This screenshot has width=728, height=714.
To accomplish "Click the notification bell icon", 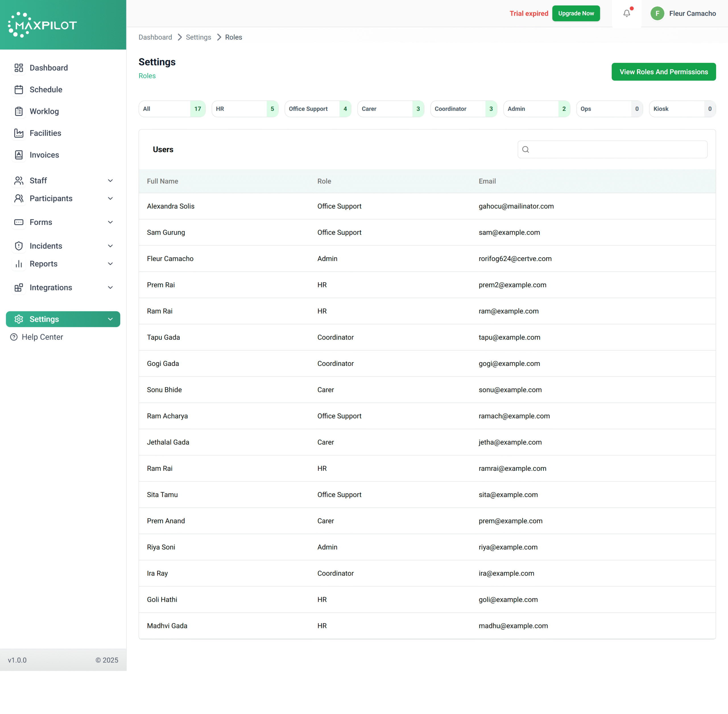I will click(x=626, y=13).
